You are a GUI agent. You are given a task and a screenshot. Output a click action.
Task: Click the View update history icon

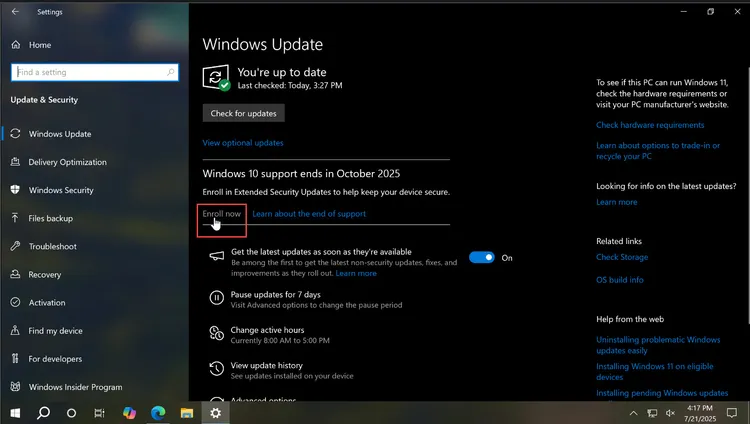pos(217,368)
